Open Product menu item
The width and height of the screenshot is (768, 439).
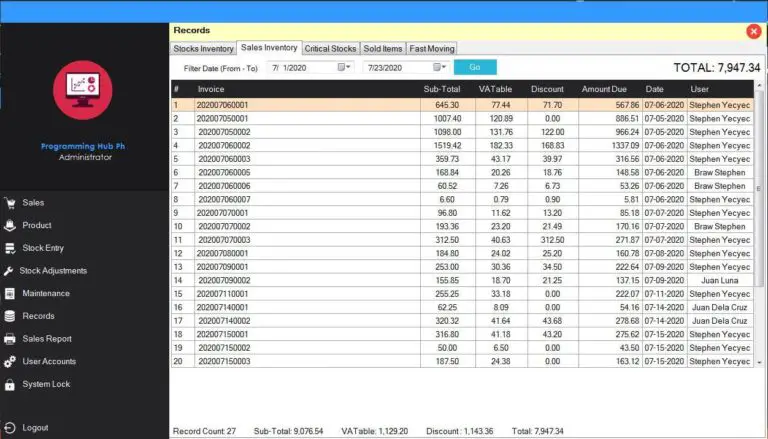pos(37,225)
